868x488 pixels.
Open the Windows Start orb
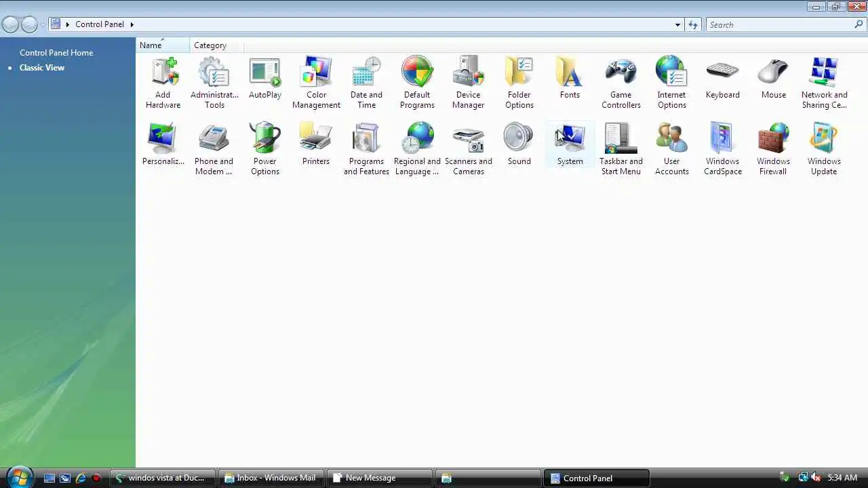18,476
